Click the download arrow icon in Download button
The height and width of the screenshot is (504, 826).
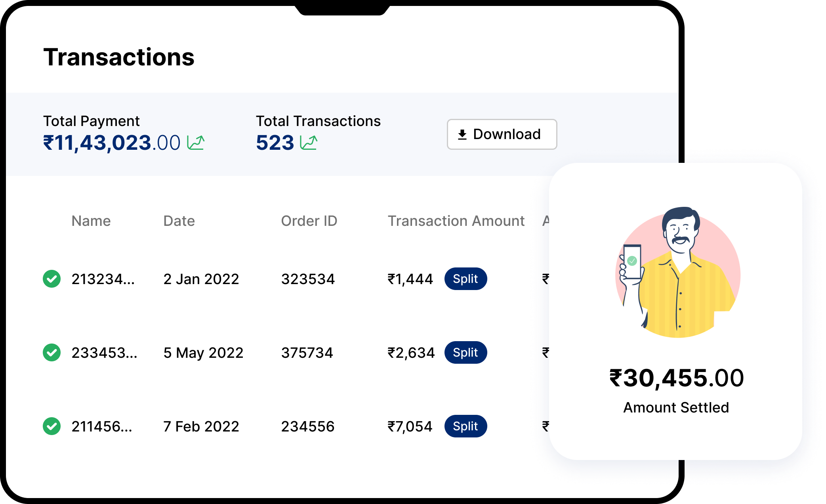(462, 135)
